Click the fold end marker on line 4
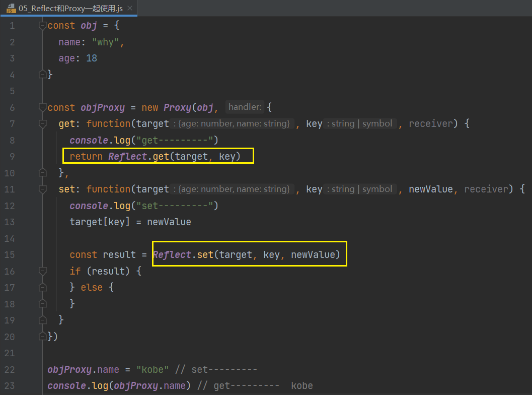 [x=42, y=74]
